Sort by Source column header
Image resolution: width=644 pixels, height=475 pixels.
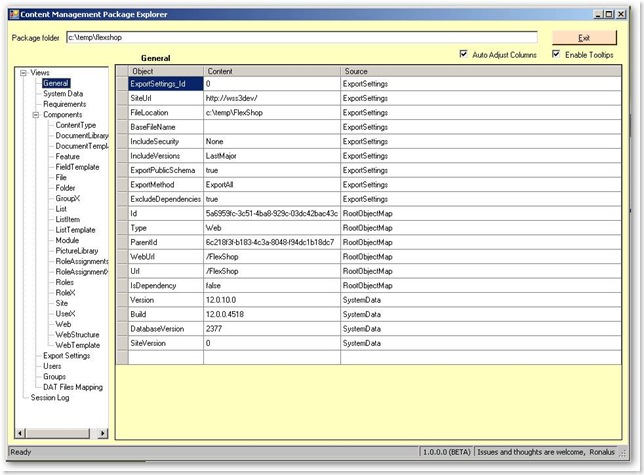481,71
